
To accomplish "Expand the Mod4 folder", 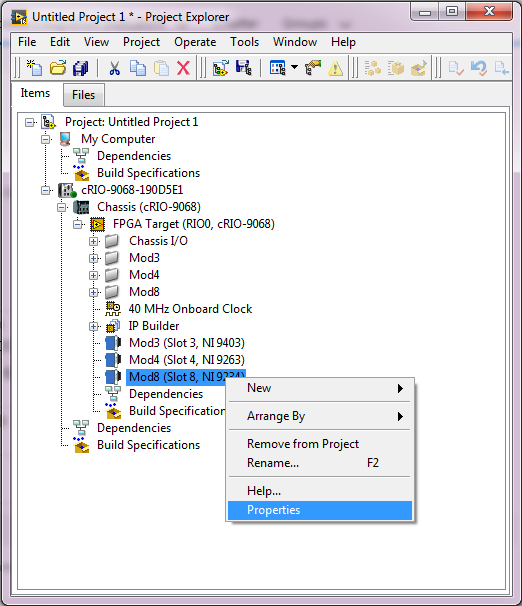I will 93,275.
